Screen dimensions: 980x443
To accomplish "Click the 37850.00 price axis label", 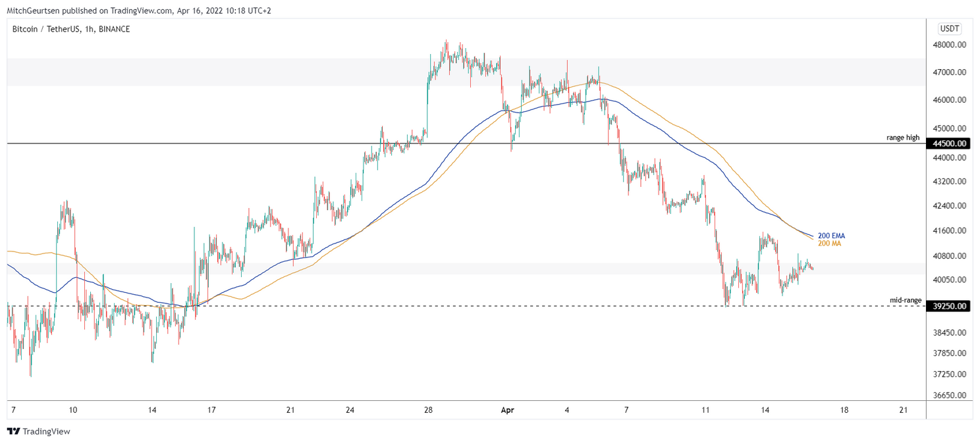I will click(x=950, y=353).
